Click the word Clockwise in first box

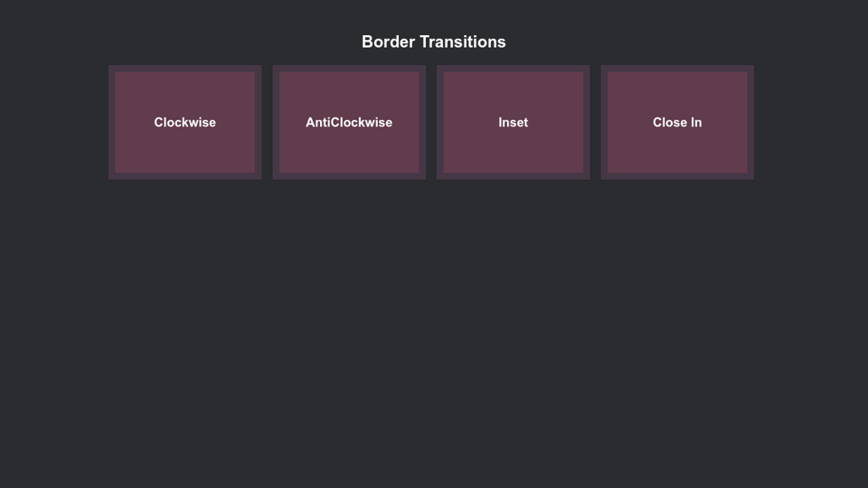[184, 122]
